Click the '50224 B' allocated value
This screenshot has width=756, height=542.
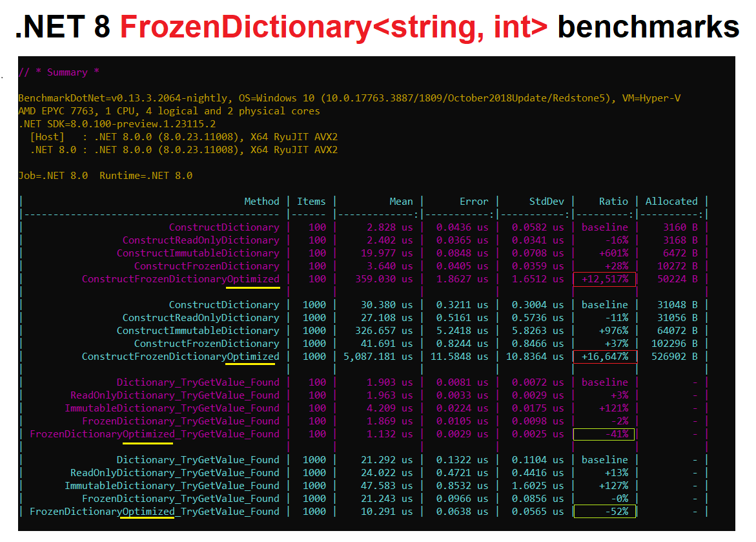click(x=677, y=280)
